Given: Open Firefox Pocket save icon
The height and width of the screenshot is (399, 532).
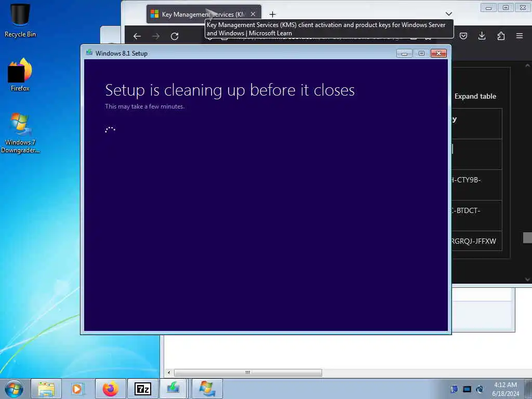Looking at the screenshot, I should tap(463, 36).
